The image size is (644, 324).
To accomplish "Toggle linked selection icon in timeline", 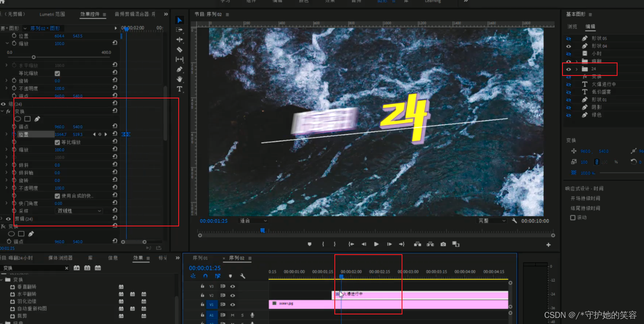I will tap(218, 276).
